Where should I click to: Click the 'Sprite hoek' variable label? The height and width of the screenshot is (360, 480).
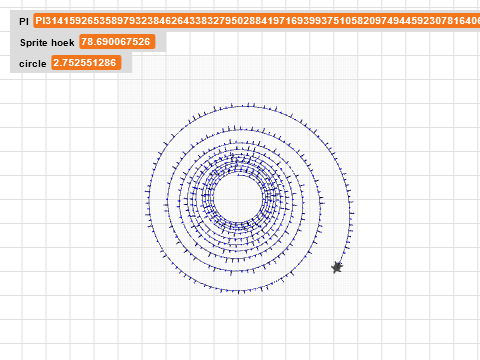click(47, 43)
